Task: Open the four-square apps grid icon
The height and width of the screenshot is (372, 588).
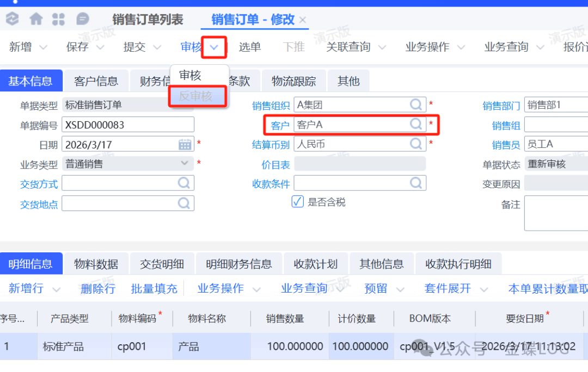Action: pyautogui.click(x=58, y=20)
